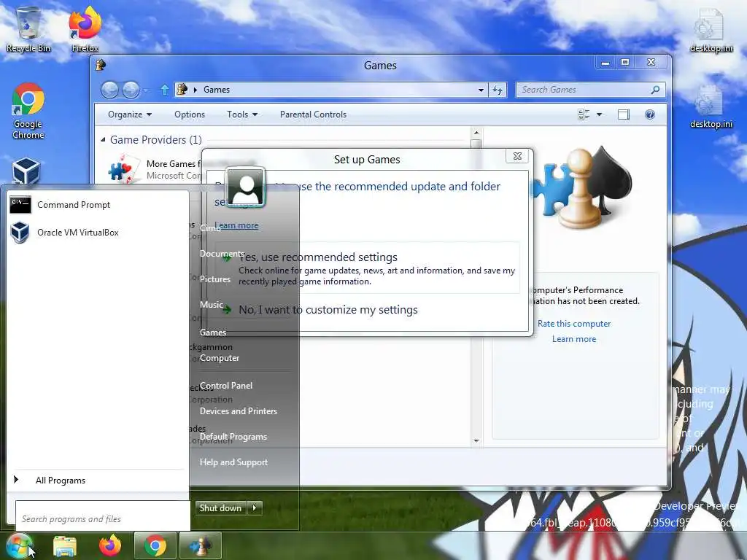This screenshot has height=560, width=747.
Task: Click Options in the Games toolbar
Action: (x=190, y=114)
